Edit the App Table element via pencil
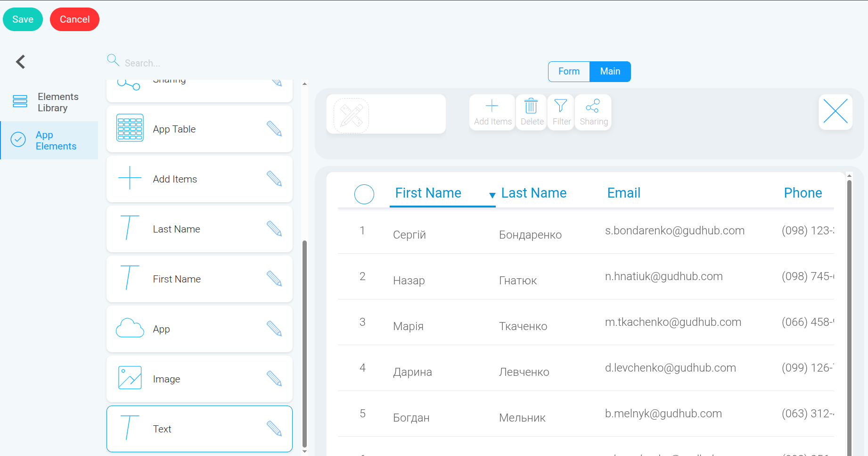 [x=274, y=129]
